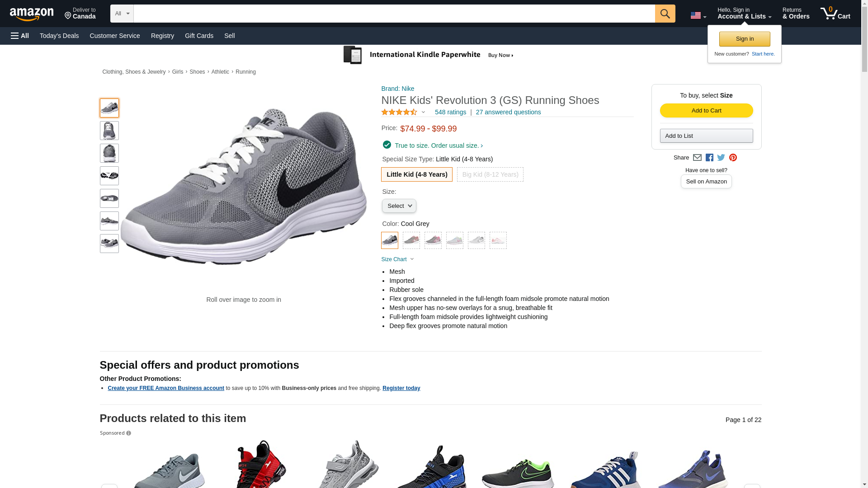Viewport: 868px width, 488px height.
Task: Click the search magnifier icon
Action: click(665, 14)
